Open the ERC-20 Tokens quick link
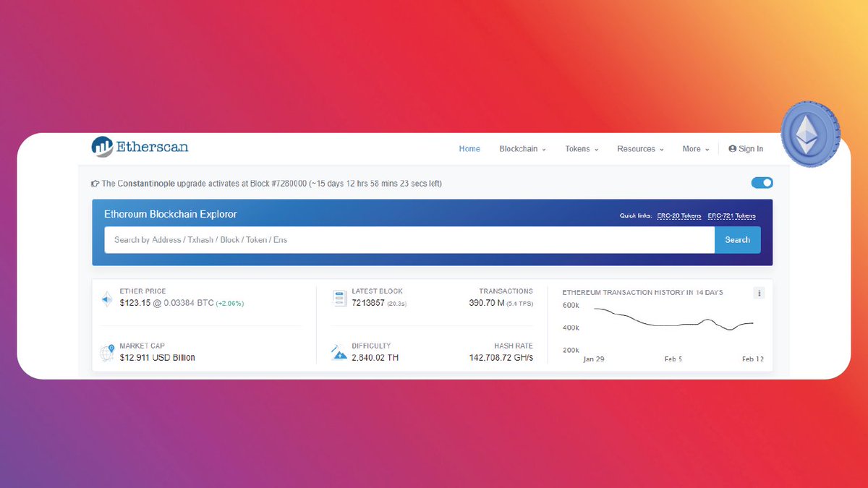Image resolution: width=868 pixels, height=488 pixels. (x=679, y=215)
